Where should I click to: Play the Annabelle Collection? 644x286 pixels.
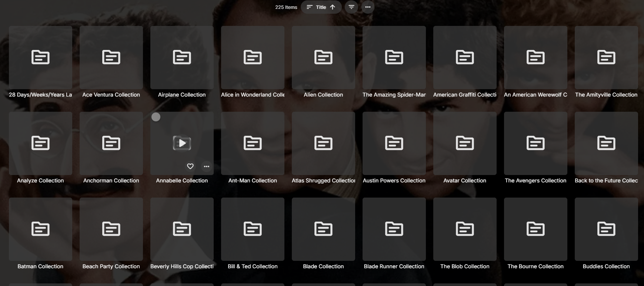tap(182, 143)
